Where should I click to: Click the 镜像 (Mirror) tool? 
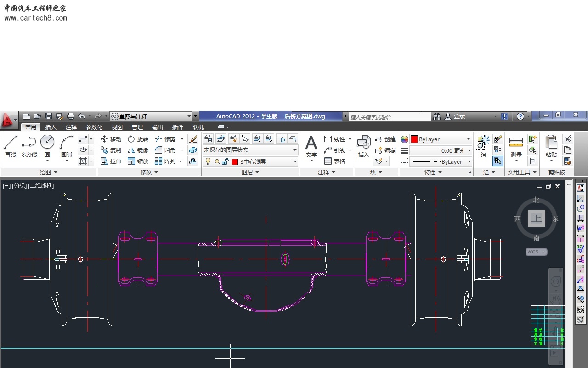tap(138, 150)
